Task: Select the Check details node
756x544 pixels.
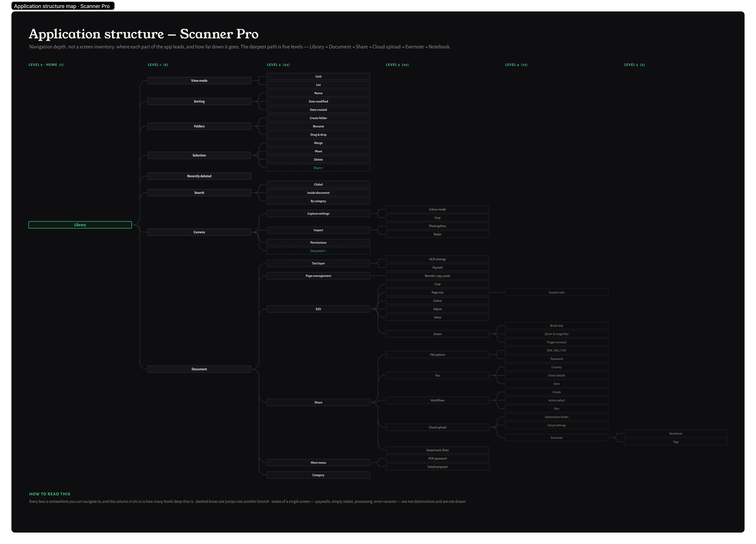Action: [x=557, y=375]
